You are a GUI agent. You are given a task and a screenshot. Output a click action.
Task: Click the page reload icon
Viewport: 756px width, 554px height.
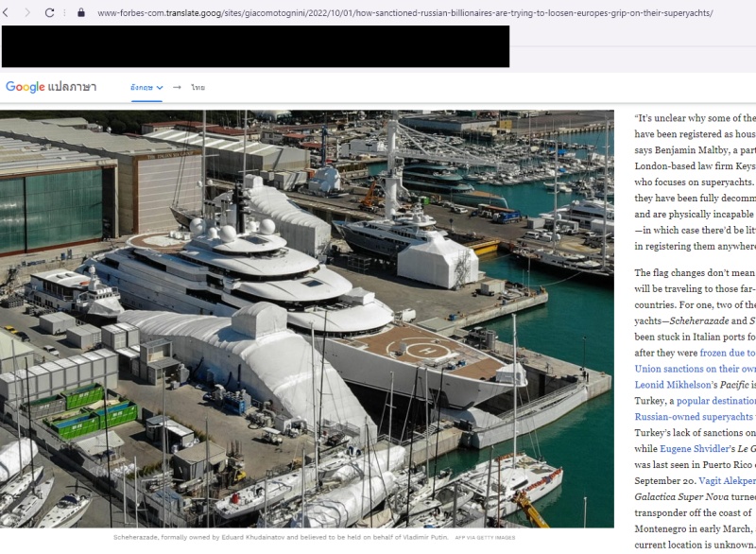pos(49,12)
